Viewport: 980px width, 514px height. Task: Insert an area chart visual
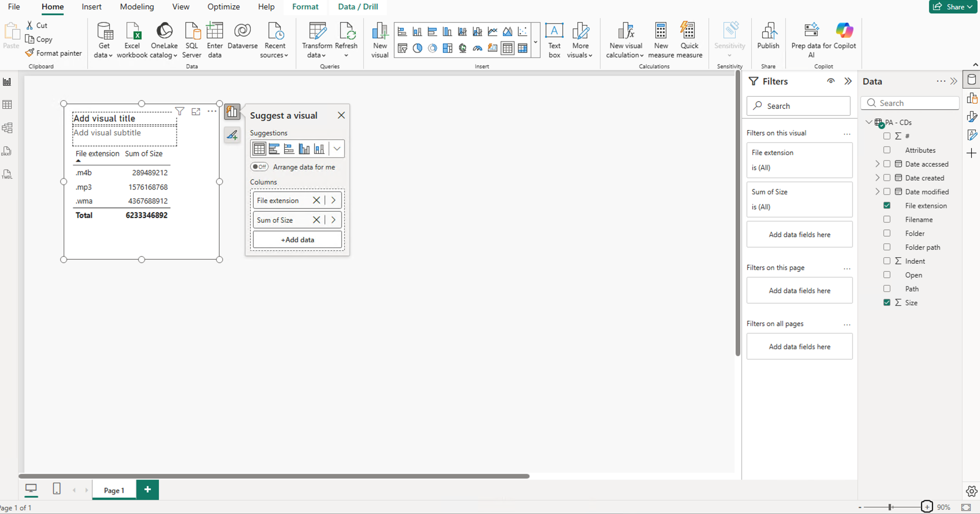point(508,31)
